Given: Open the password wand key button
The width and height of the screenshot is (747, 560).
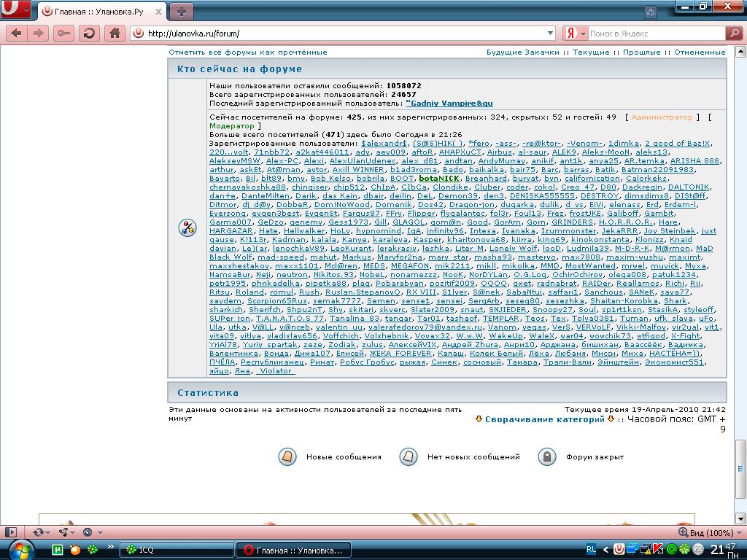Looking at the screenshot, I should [63, 34].
